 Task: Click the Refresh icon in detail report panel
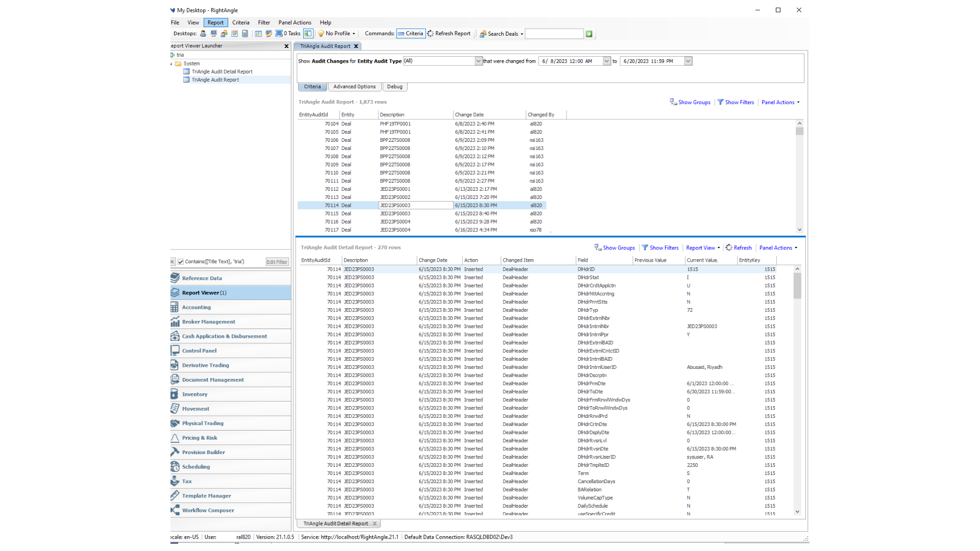pos(739,248)
